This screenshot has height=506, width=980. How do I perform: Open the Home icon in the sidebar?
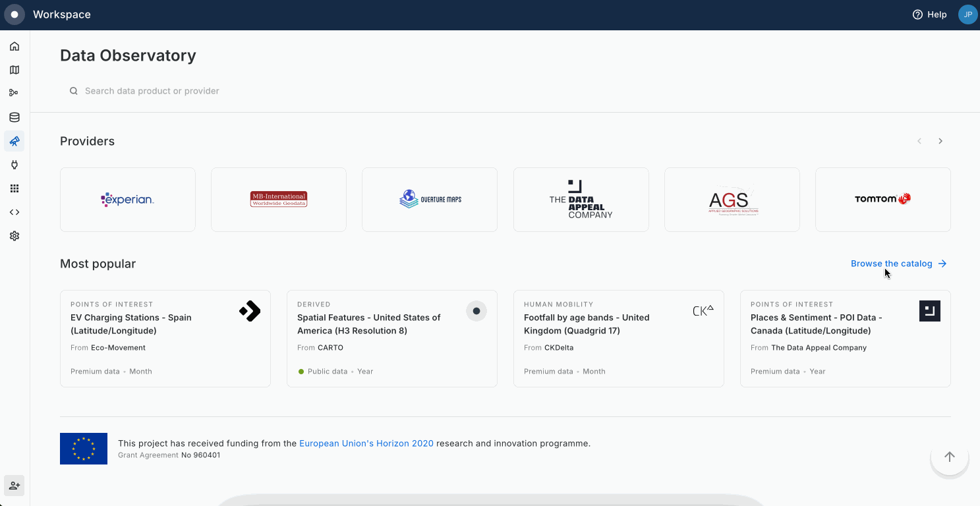click(x=14, y=46)
